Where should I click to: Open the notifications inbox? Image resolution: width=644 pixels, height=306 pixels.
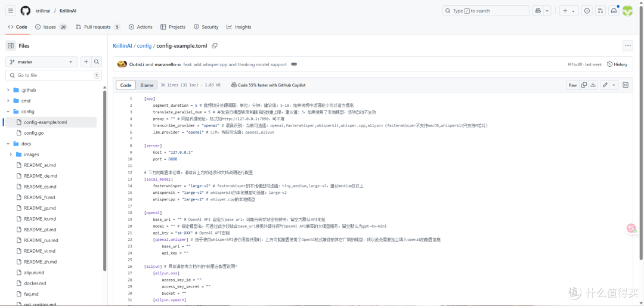614,11
